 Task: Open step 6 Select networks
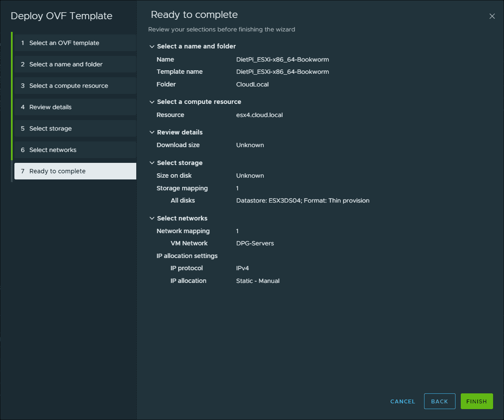click(53, 150)
